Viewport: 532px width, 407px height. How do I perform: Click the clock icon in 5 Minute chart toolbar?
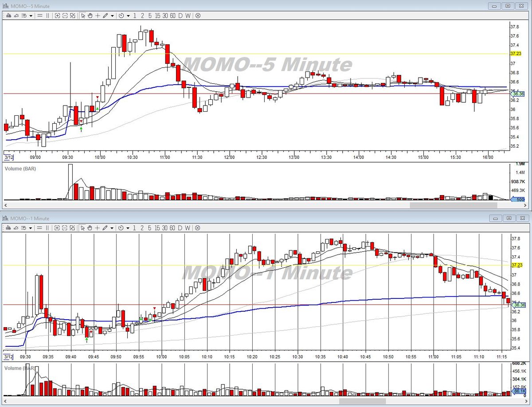(121, 16)
